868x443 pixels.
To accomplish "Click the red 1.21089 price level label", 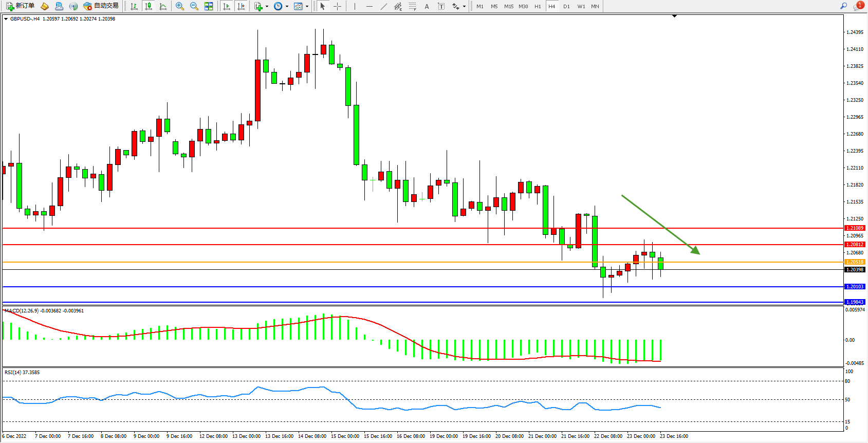I will point(855,228).
